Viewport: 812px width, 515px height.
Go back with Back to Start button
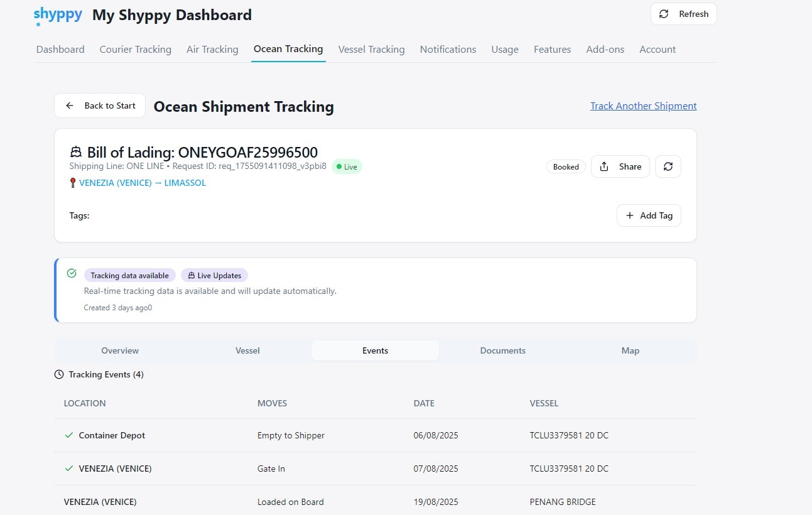coord(100,106)
